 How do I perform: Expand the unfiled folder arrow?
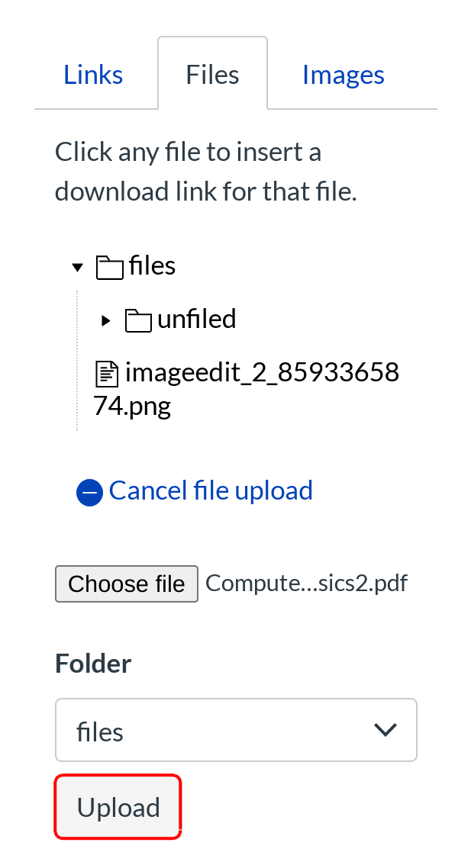(106, 320)
